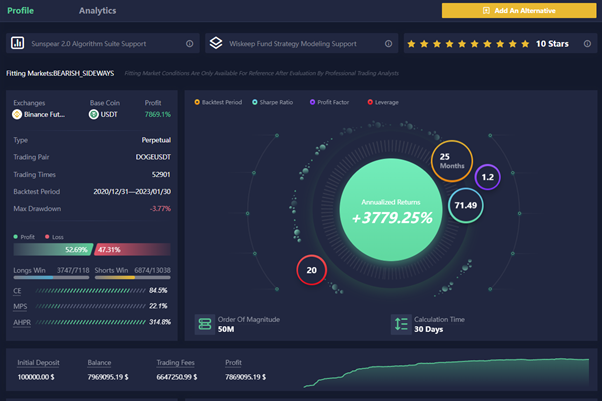Click the Wiskeep Fund Strategy layers icon
The width and height of the screenshot is (602, 401).
[x=216, y=43]
